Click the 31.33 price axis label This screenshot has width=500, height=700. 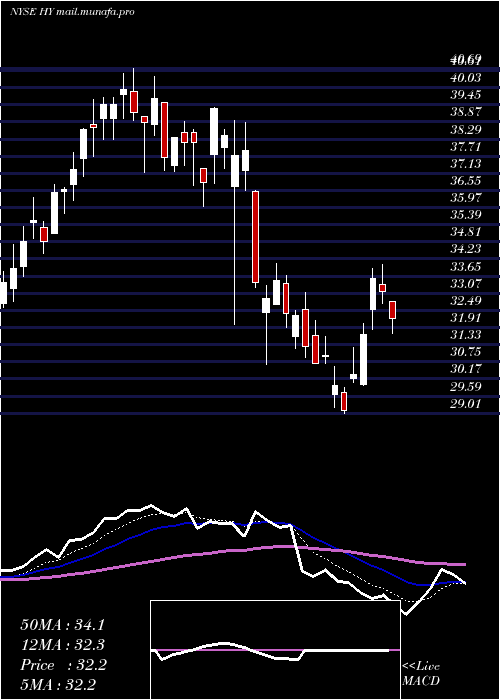click(x=465, y=335)
